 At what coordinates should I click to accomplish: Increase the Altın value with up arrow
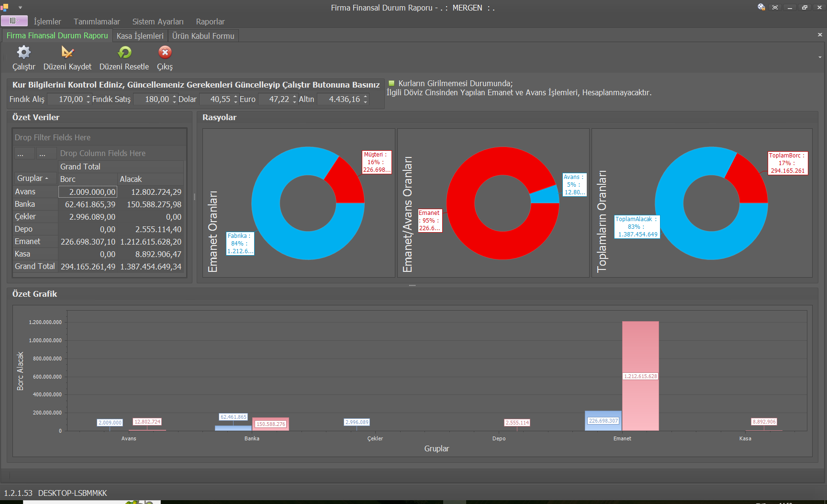[x=366, y=97]
